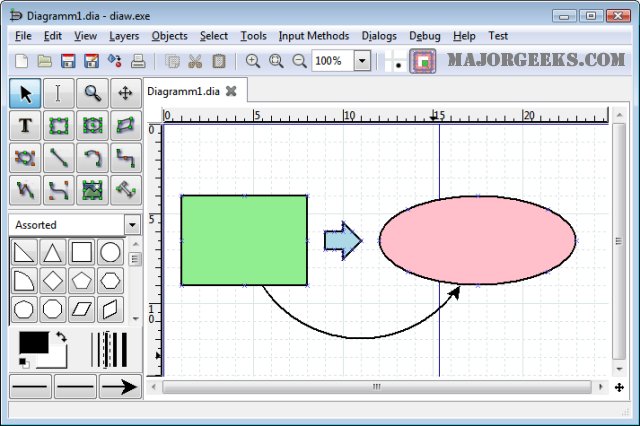Select the Polyline tool

(x=25, y=190)
